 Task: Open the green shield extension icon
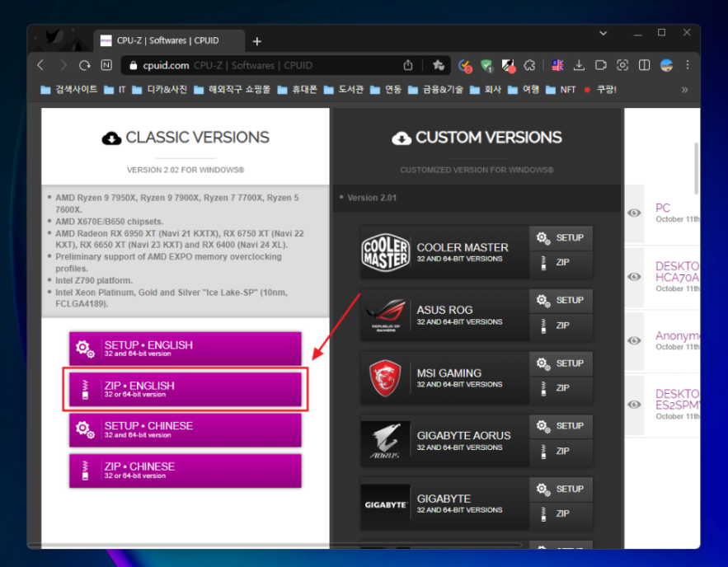(486, 66)
